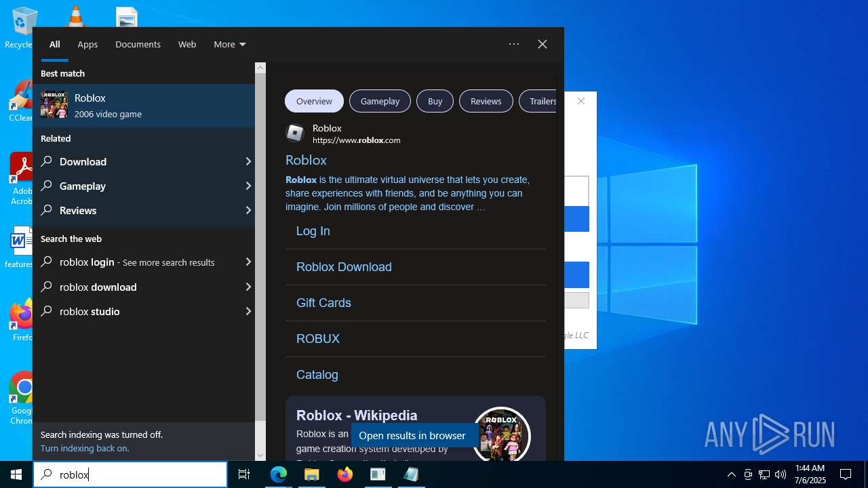This screenshot has width=868, height=488.
Task: Select the Word document desktop icon
Action: [20, 247]
